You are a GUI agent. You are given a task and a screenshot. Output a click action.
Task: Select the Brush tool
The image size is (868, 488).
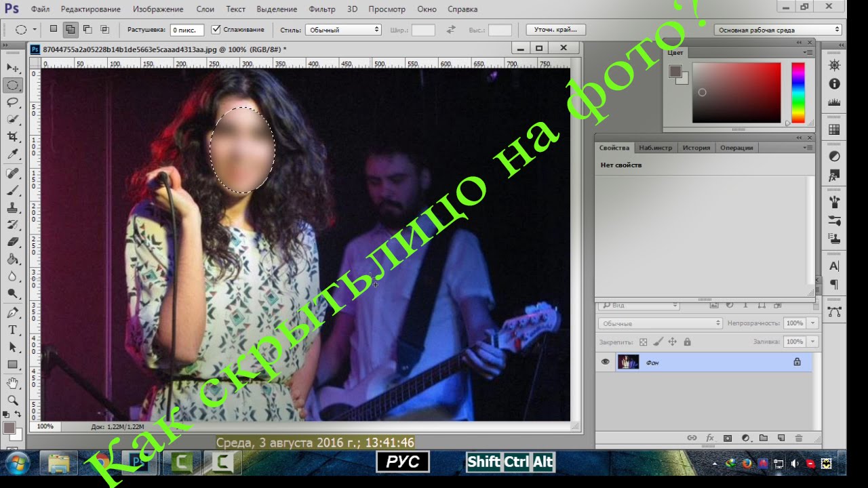[x=12, y=190]
